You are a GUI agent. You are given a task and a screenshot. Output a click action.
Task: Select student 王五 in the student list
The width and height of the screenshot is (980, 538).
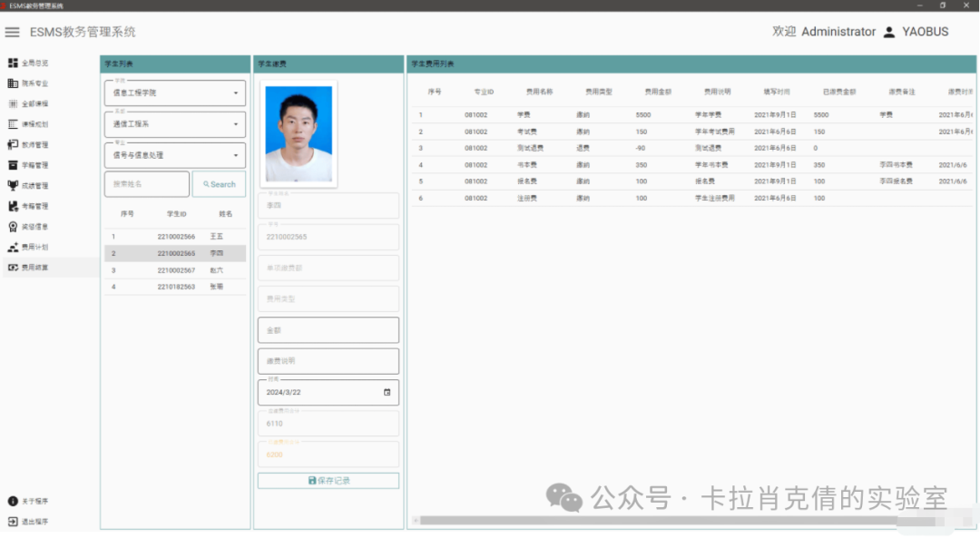pyautogui.click(x=174, y=237)
